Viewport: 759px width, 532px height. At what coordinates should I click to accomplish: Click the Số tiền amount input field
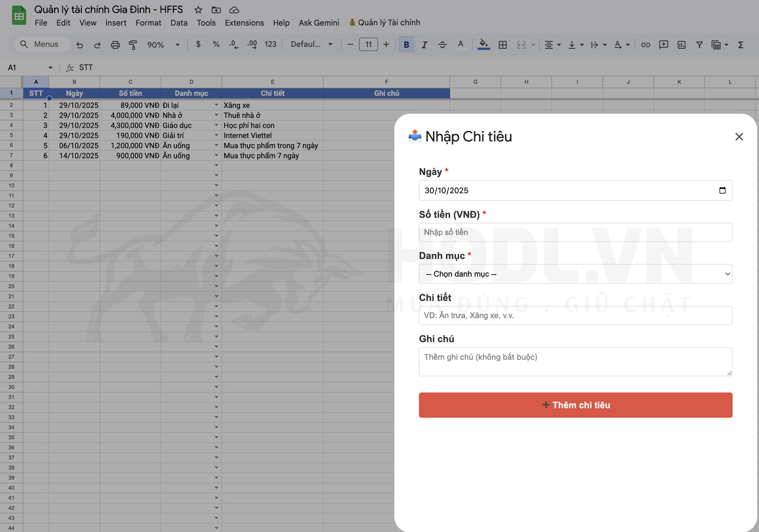click(x=575, y=232)
